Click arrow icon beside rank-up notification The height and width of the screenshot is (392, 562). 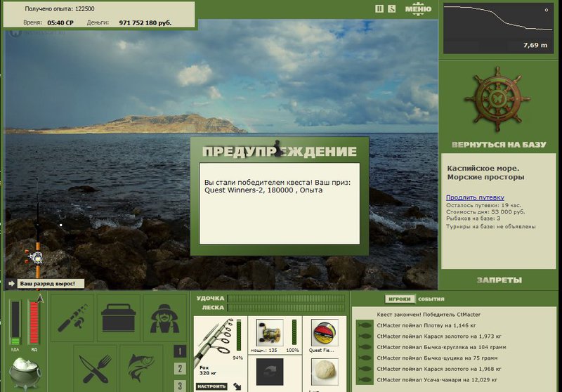(11, 284)
